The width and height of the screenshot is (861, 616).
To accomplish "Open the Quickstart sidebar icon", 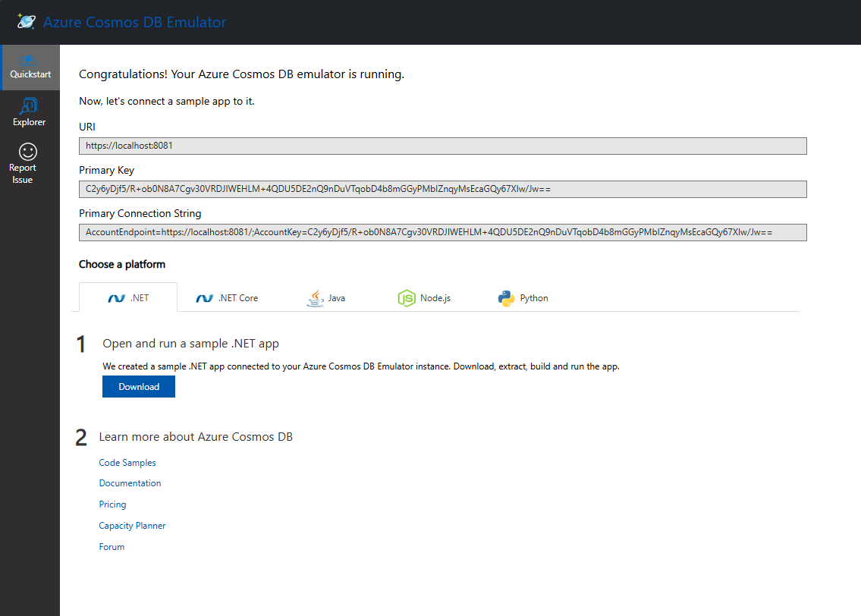I will tap(27, 60).
